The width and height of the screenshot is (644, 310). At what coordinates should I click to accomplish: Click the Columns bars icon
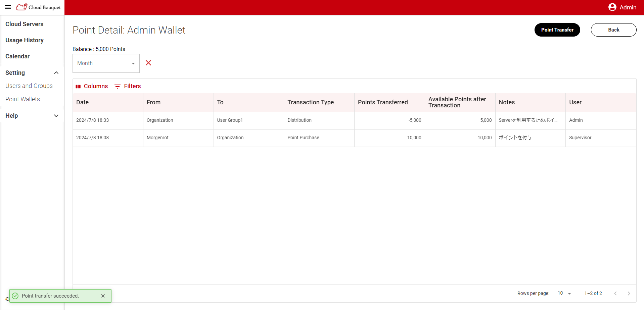(x=78, y=87)
